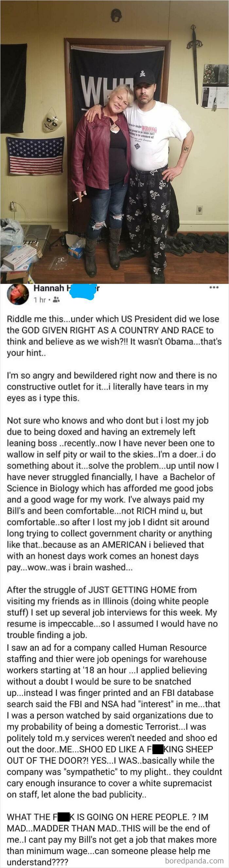Click the "1 hr" post timestamp
This screenshot has height=868, width=229.
pyautogui.click(x=41, y=300)
